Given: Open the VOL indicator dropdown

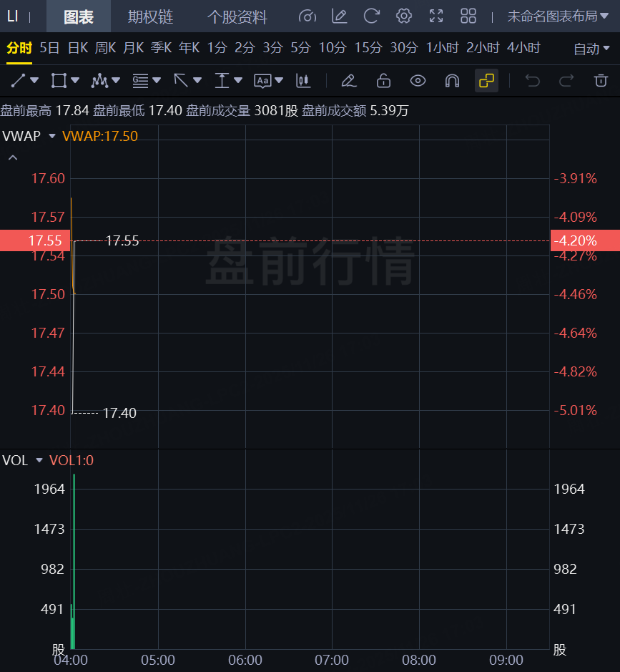Looking at the screenshot, I should (x=39, y=461).
